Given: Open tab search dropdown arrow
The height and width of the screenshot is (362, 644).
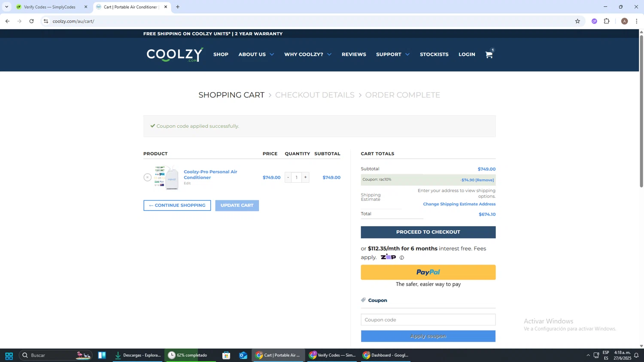Looking at the screenshot, I should coord(6,7).
